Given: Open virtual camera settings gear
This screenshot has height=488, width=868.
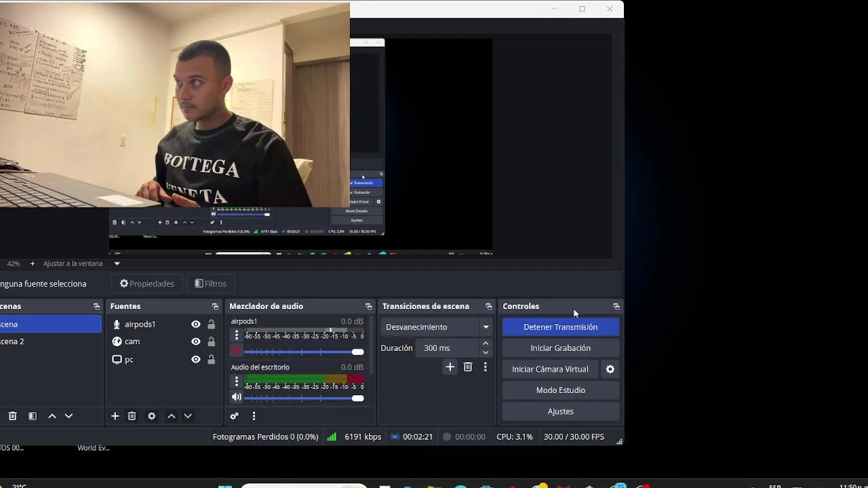Looking at the screenshot, I should 610,369.
